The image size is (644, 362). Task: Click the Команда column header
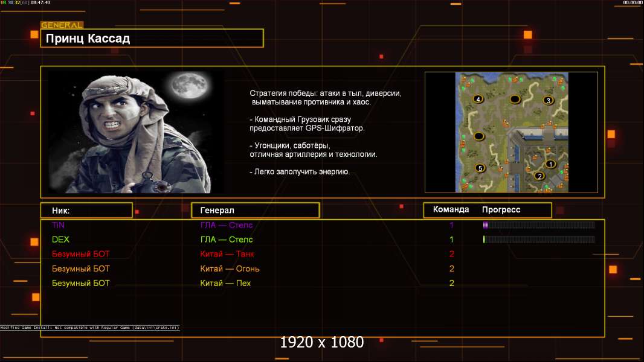[451, 210]
